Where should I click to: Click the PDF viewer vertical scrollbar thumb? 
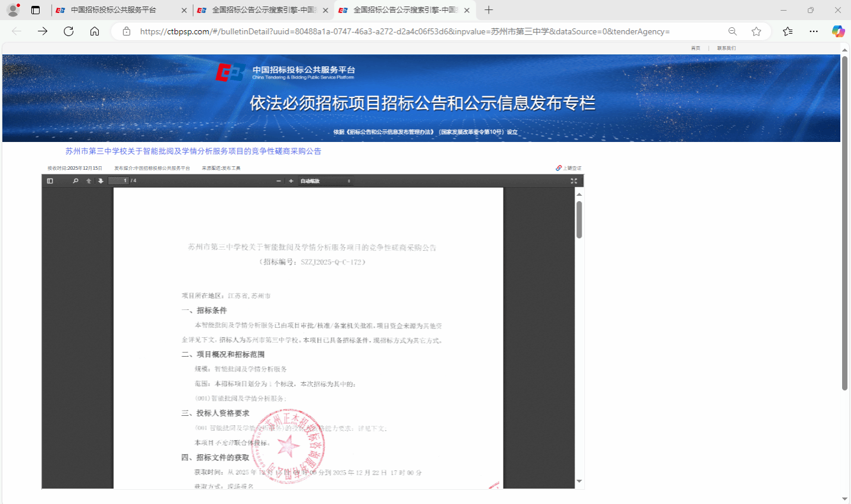click(579, 219)
